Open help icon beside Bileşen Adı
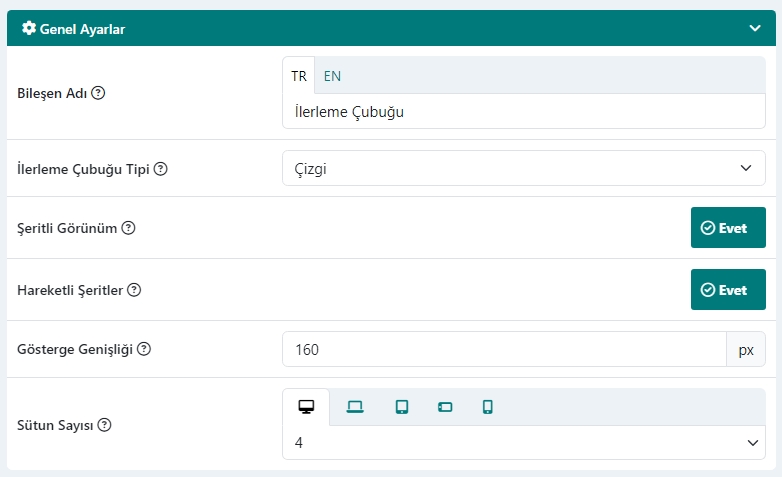The width and height of the screenshot is (782, 477). (98, 93)
